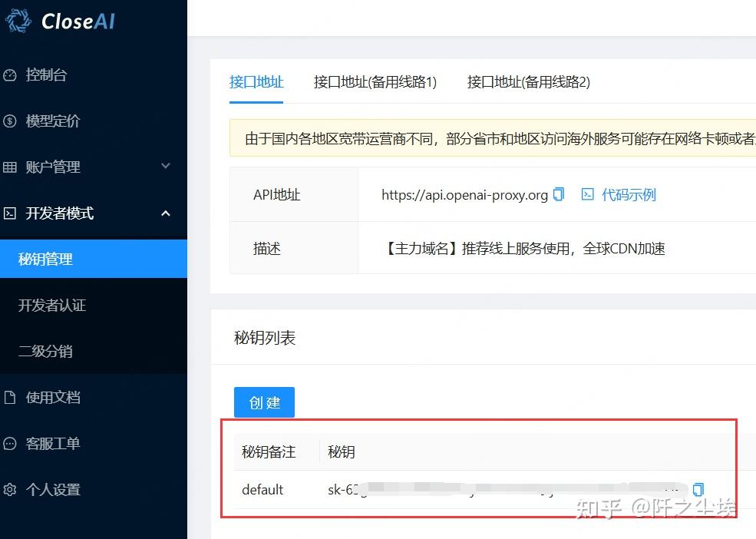Select the 开发者模式 developer icon

(x=11, y=213)
